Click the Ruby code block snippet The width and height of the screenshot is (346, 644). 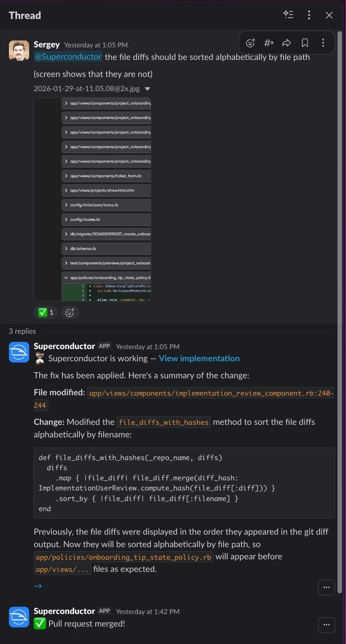184,483
